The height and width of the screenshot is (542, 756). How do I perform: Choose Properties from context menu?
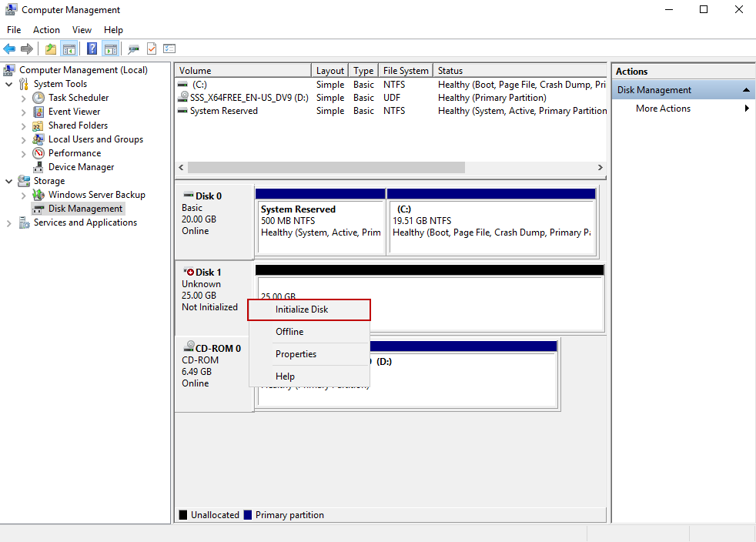point(309,354)
